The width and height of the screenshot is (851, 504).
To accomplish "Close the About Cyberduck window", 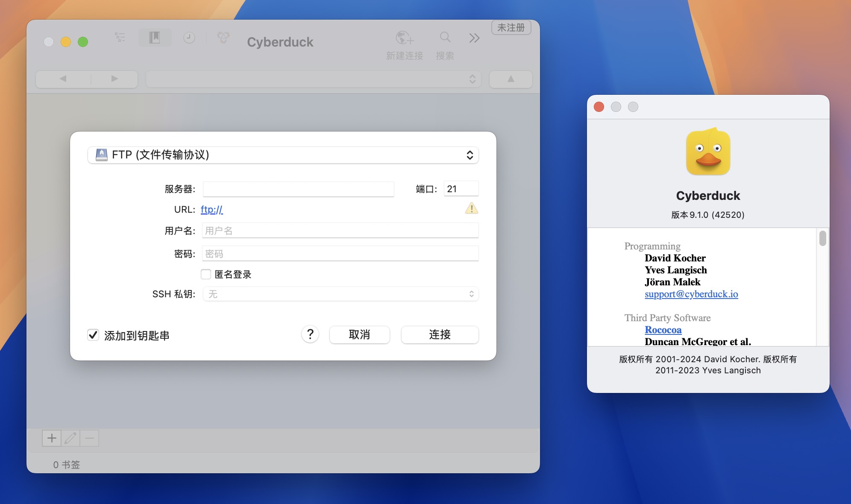I will pyautogui.click(x=599, y=107).
